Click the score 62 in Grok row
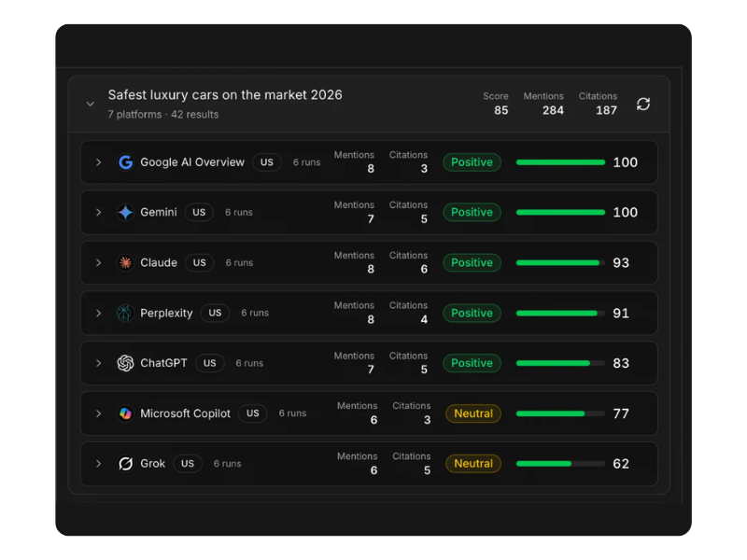The width and height of the screenshot is (747, 560). 621,463
